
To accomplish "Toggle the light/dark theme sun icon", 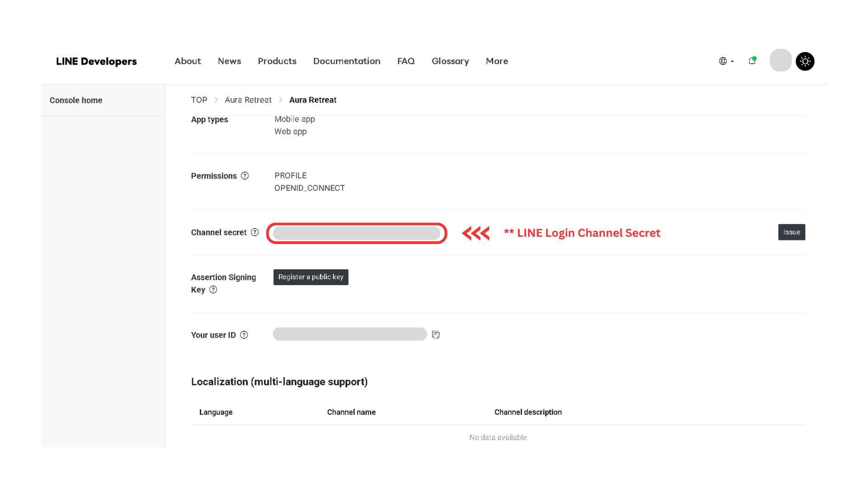I will pyautogui.click(x=805, y=61).
